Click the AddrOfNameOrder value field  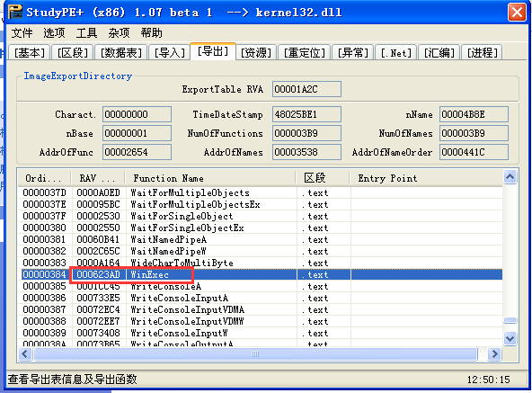474,152
